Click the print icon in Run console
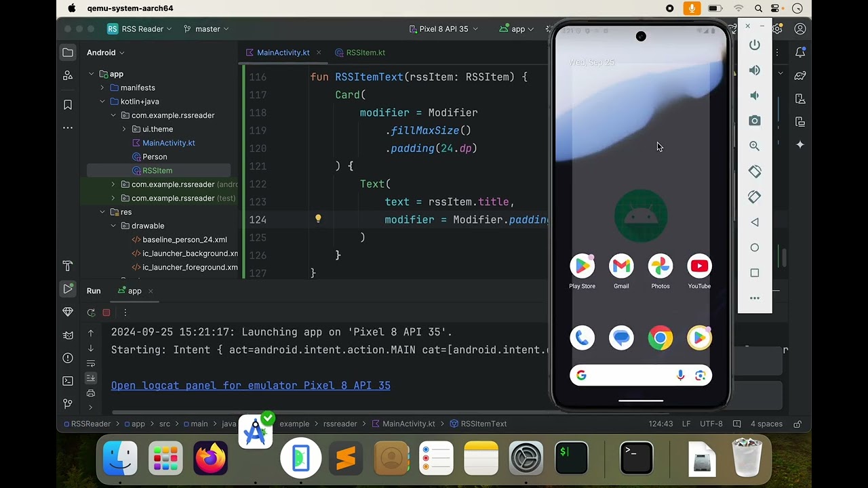 (x=91, y=393)
